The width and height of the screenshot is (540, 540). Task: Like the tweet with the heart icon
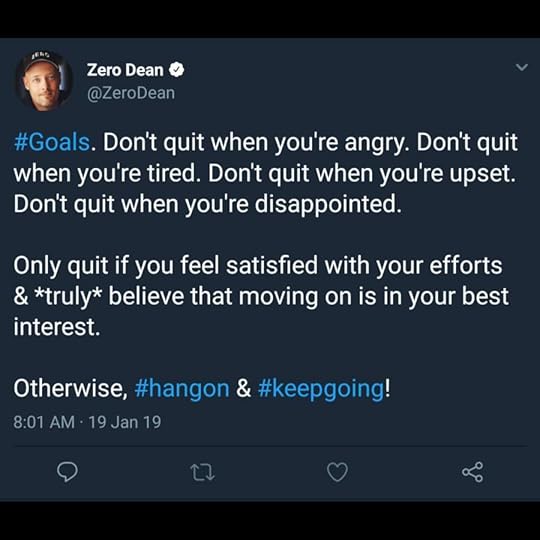(x=338, y=472)
